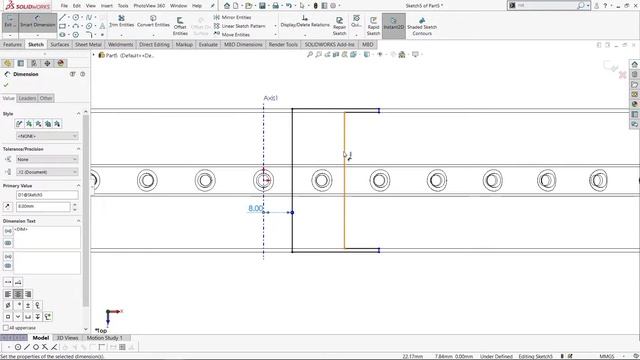Click the D1@Sketch5 name field
This screenshot has height=360, width=640.
point(47,195)
